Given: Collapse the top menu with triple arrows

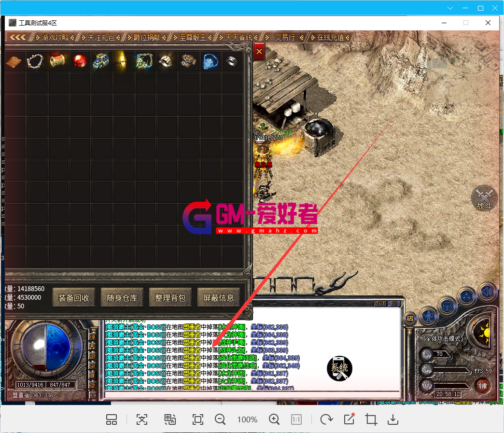Looking at the screenshot, I should click(x=18, y=37).
